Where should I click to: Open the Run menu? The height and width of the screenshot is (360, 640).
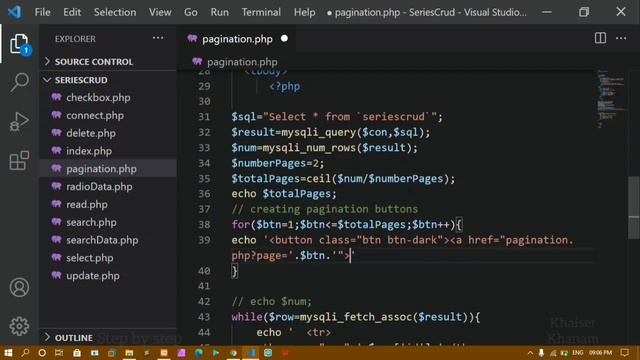coord(220,12)
